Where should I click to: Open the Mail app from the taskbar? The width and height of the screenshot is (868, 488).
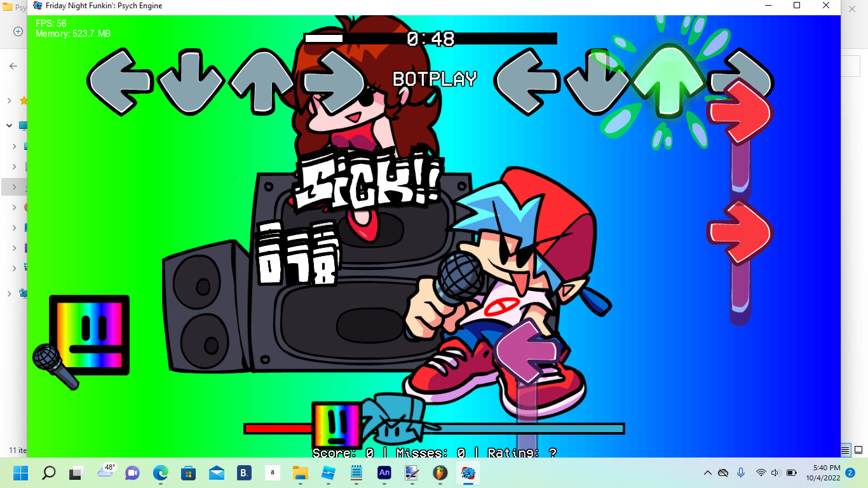coord(215,473)
